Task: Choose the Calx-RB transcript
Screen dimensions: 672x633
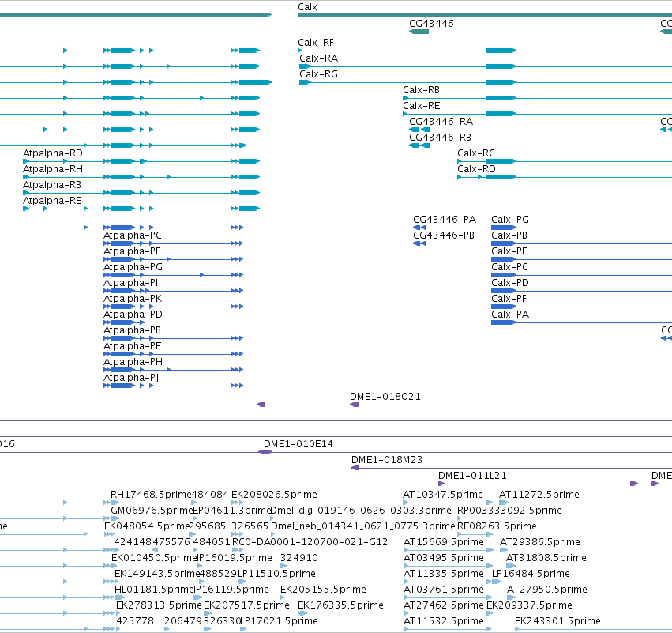Action: pyautogui.click(x=422, y=90)
